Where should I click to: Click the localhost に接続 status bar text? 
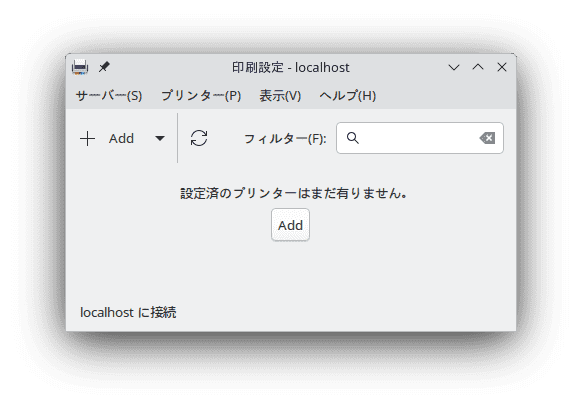pyautogui.click(x=128, y=313)
